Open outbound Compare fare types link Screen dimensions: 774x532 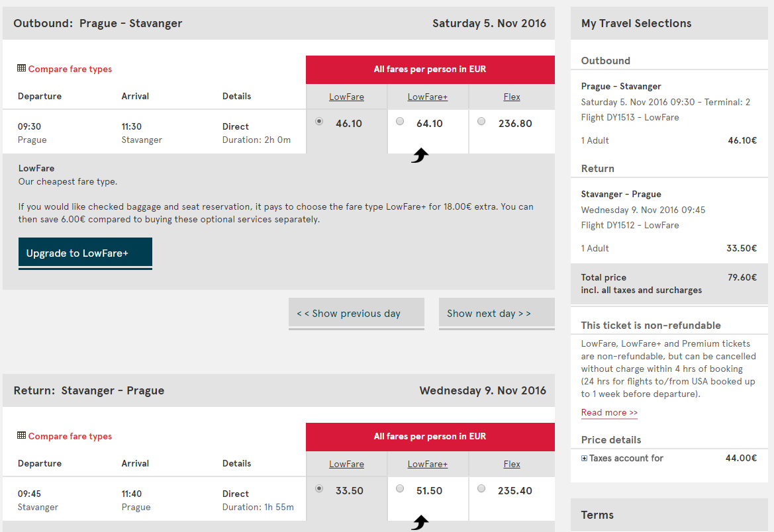pyautogui.click(x=70, y=69)
